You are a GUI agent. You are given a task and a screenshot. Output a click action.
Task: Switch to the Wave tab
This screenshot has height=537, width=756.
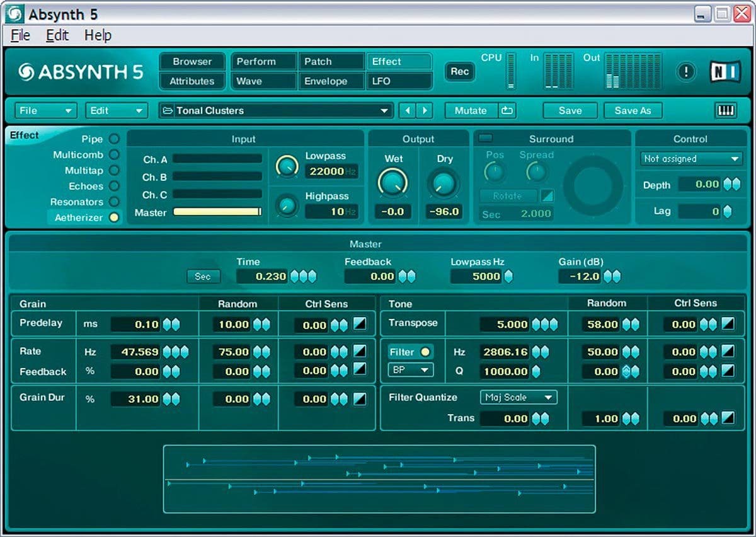(263, 81)
